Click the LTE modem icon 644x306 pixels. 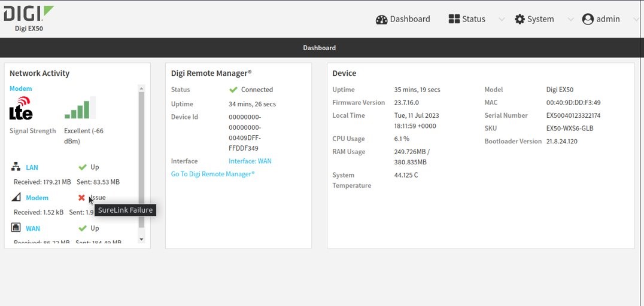point(21,108)
